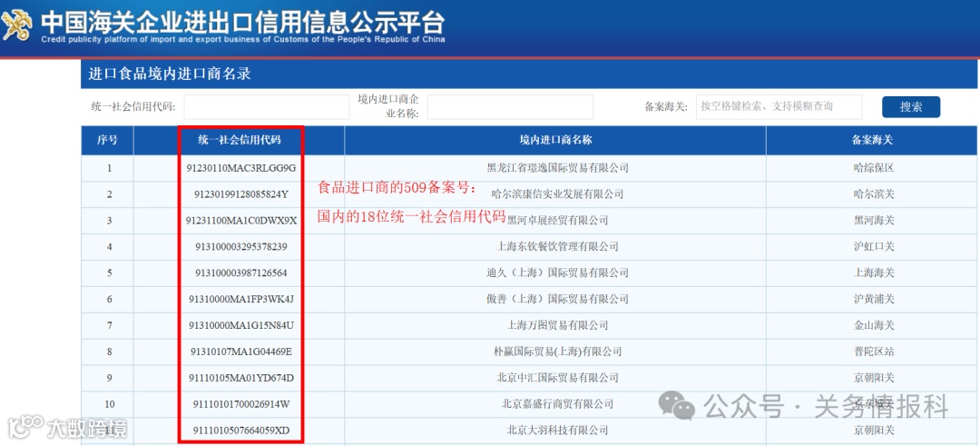Click importer name 迪久（上海）国际贸易有限公司
The image size is (980, 446).
557,273
